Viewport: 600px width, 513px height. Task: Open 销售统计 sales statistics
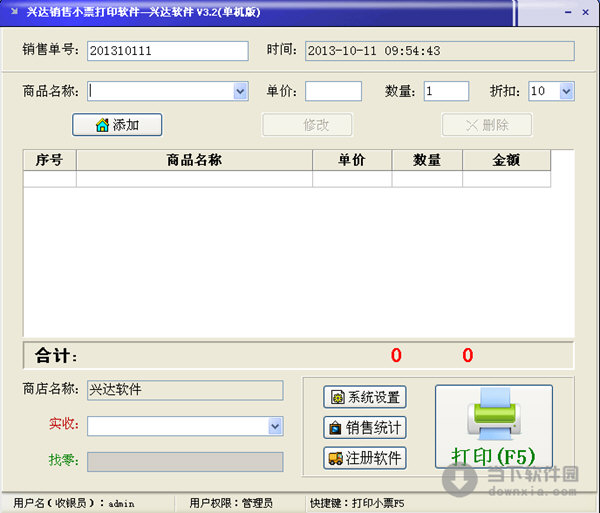point(365,428)
